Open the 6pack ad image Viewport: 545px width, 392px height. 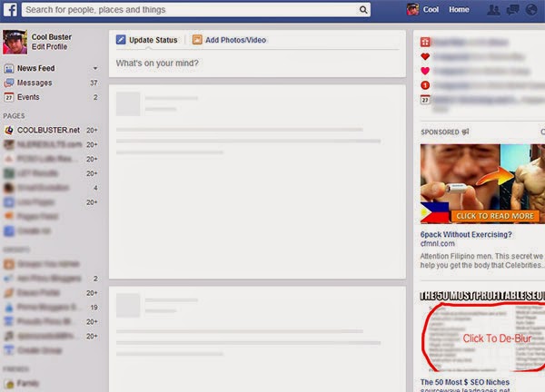click(482, 183)
